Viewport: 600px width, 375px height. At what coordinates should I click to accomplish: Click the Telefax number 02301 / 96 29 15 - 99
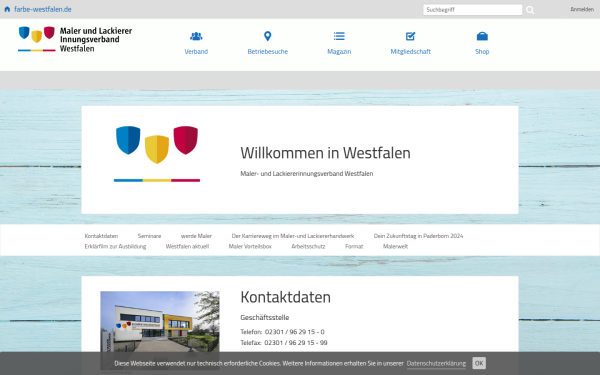(296, 342)
